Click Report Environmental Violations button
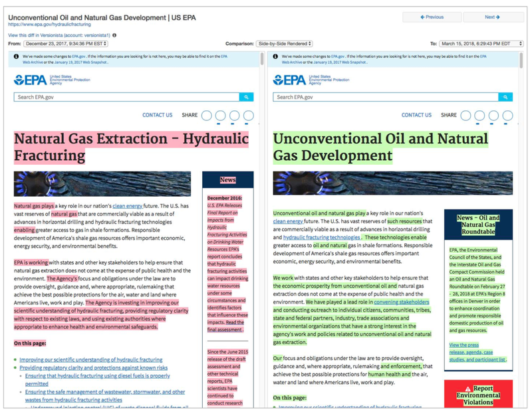This screenshot has height=416, width=532. 478,394
